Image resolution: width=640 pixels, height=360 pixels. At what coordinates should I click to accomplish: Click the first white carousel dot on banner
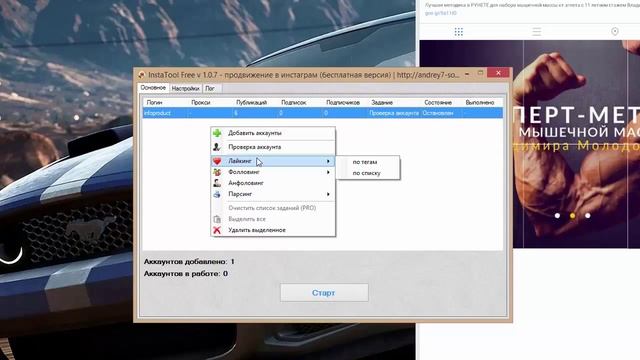pyautogui.click(x=557, y=216)
